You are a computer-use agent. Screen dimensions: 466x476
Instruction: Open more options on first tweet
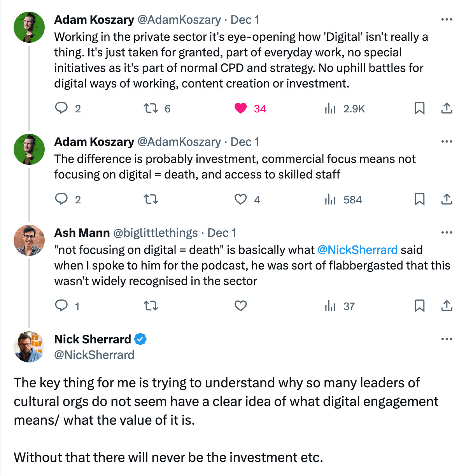pos(447,19)
